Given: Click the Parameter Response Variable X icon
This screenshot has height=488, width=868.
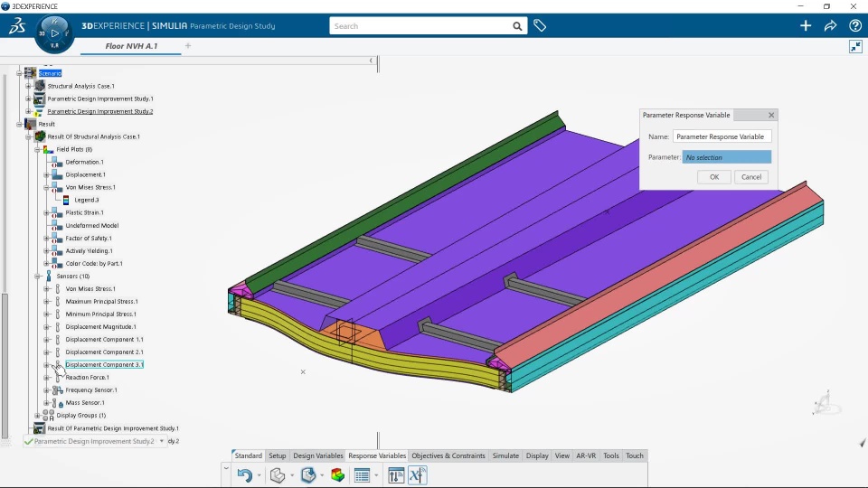Looking at the screenshot, I should pos(418,475).
